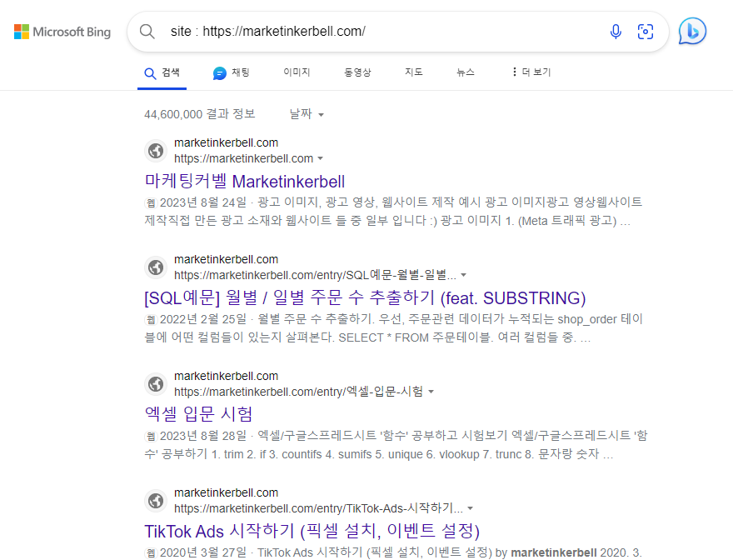
Task: Switch to the 이미지 tab
Action: coord(297,72)
